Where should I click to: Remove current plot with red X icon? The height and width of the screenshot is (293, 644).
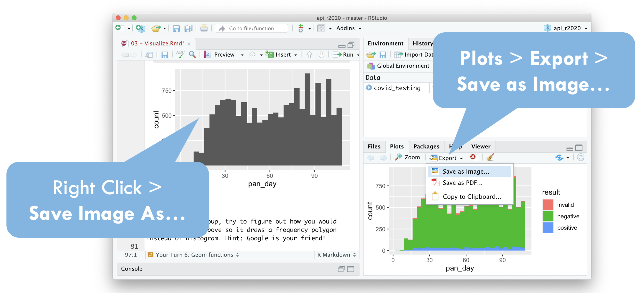(x=473, y=157)
